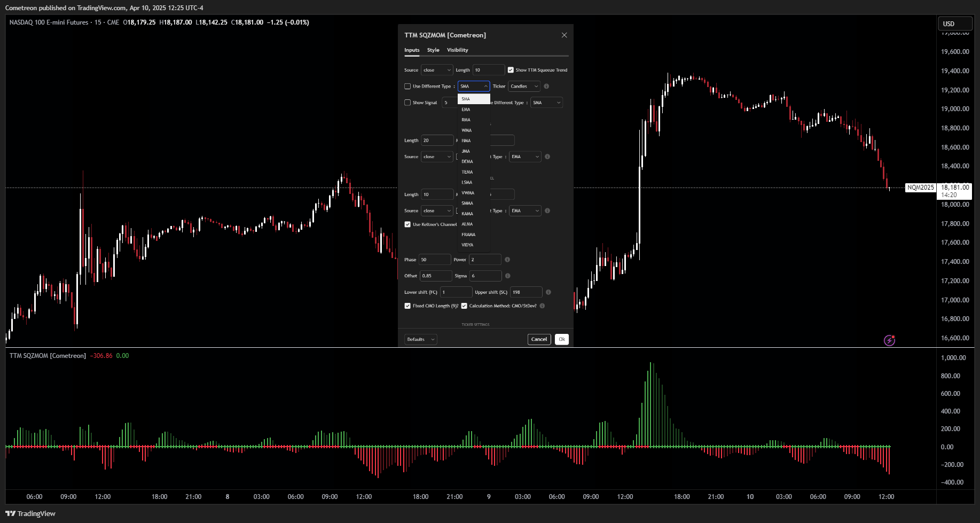Click the Lower shift (FC) field
The height and width of the screenshot is (523, 980).
click(456, 292)
